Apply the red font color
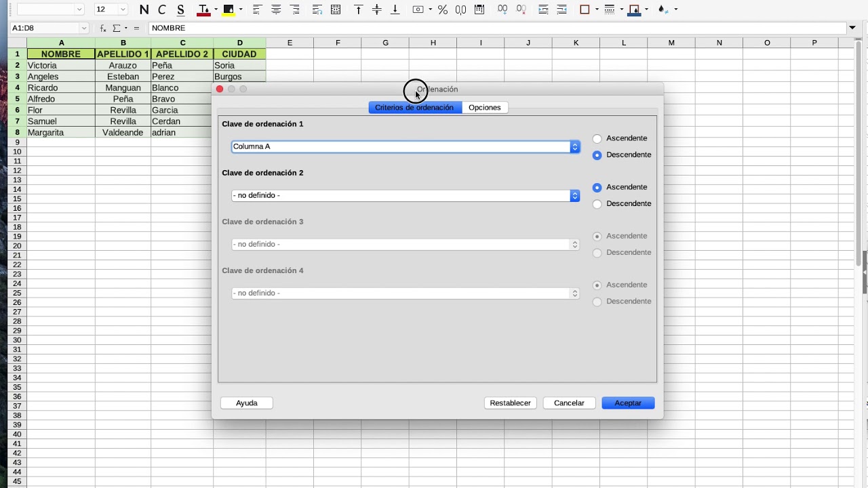The image size is (868, 488). click(x=203, y=9)
